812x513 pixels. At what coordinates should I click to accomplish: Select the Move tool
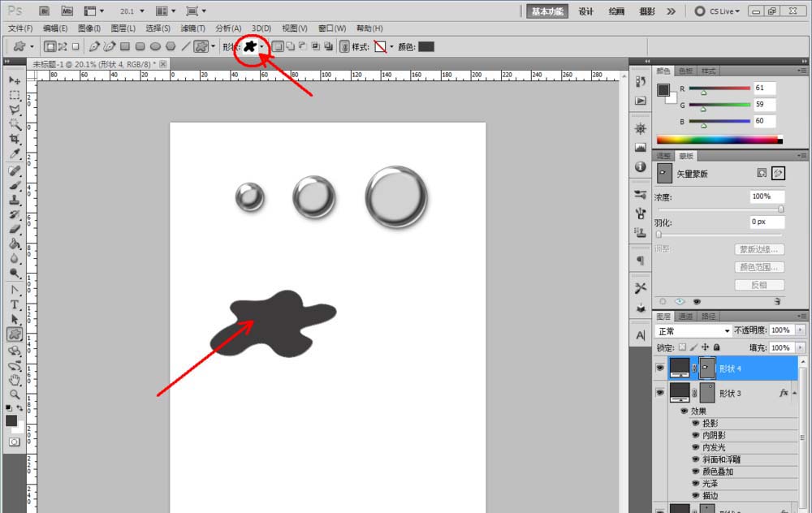15,80
